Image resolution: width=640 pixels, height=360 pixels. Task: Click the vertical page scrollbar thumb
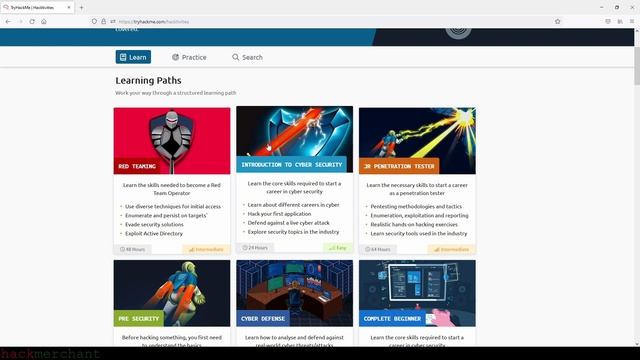click(637, 65)
